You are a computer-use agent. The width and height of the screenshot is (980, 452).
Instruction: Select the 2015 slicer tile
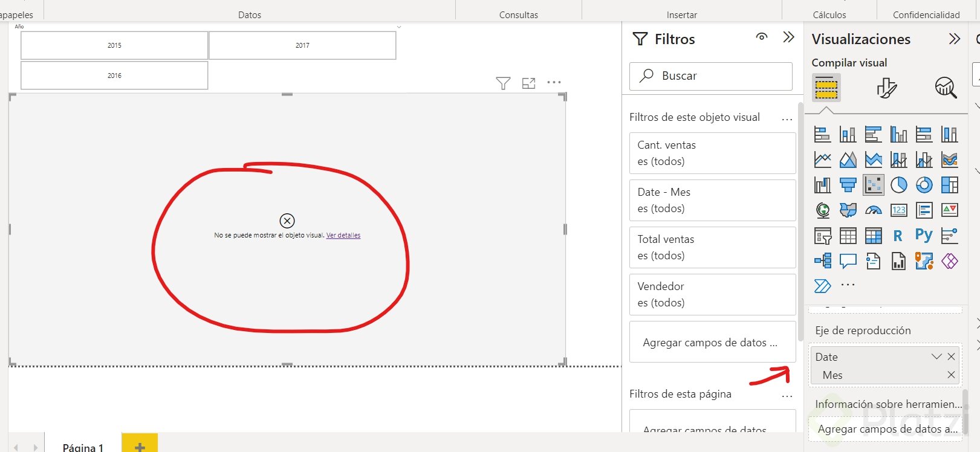(114, 45)
